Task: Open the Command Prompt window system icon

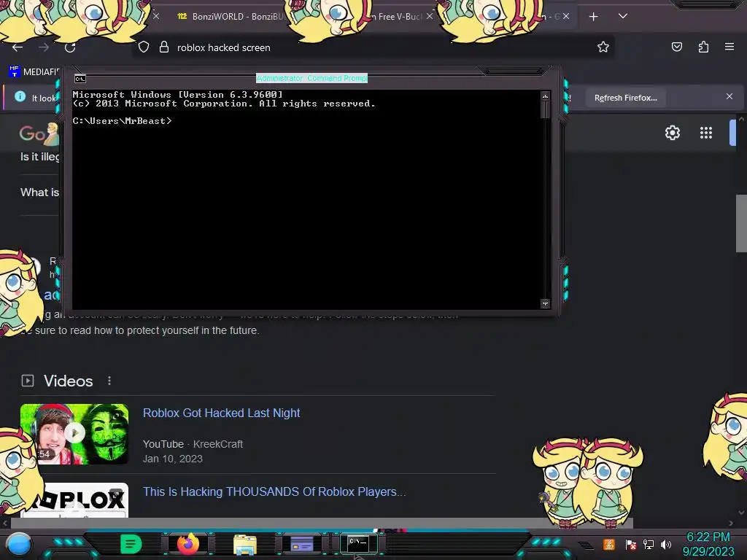Action: 80,79
